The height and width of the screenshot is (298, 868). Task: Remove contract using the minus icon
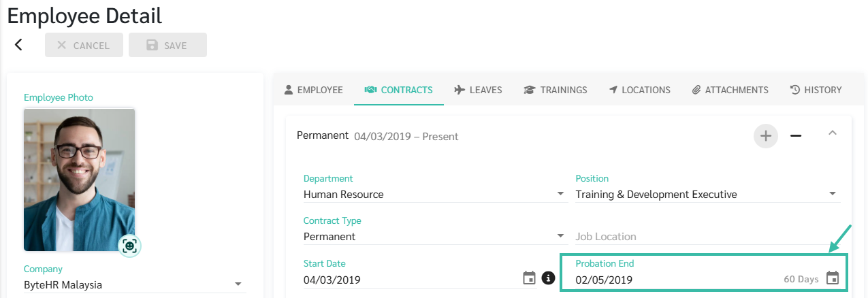point(796,136)
